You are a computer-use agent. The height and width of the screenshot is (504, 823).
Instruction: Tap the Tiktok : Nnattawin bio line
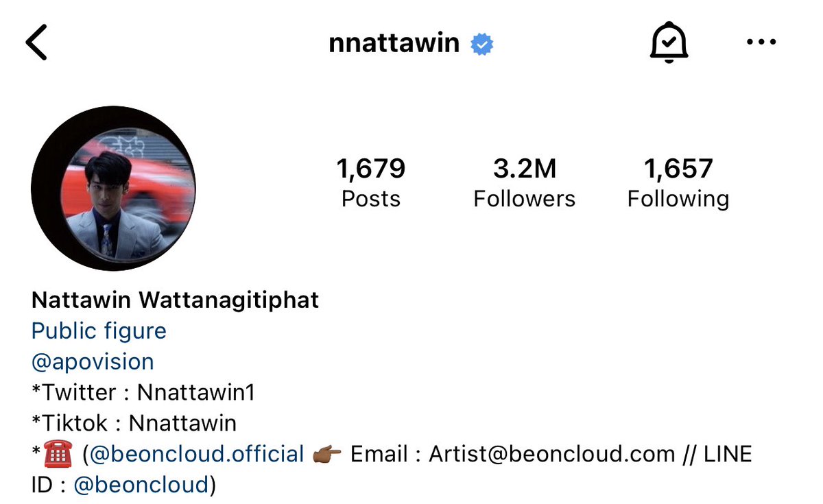(134, 423)
